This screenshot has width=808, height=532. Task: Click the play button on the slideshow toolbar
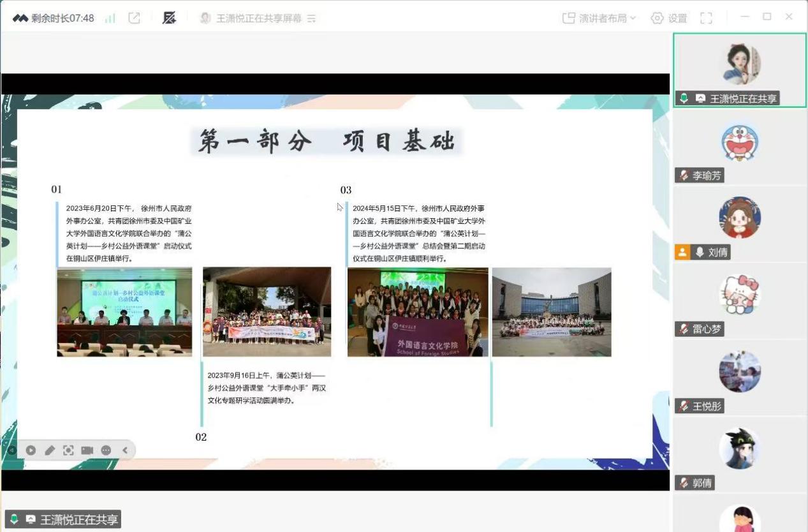pos(31,450)
